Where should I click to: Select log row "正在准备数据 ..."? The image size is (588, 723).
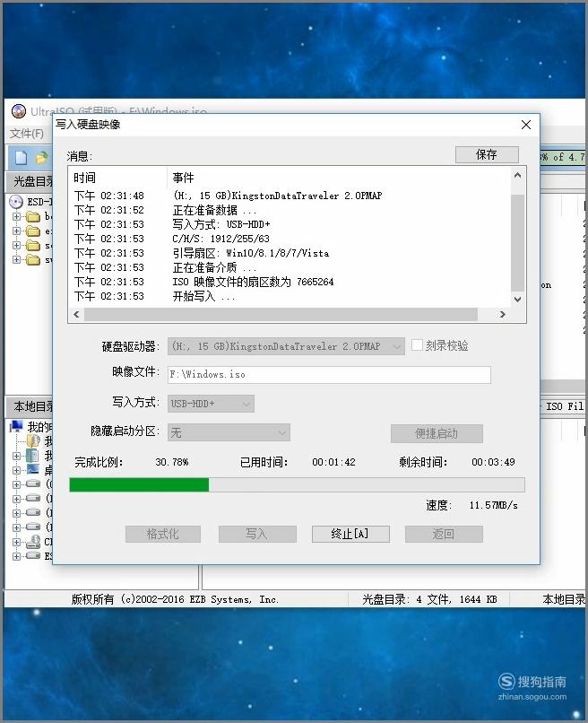tap(290, 210)
